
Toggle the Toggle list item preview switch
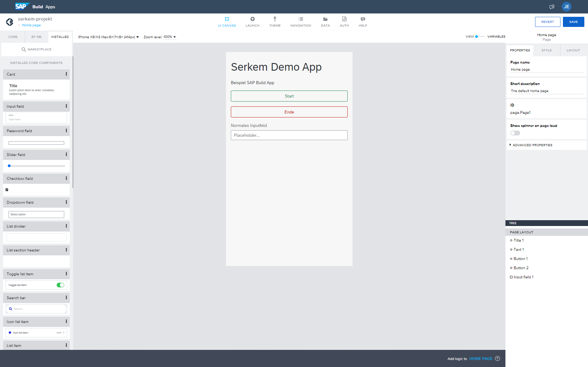click(x=60, y=285)
